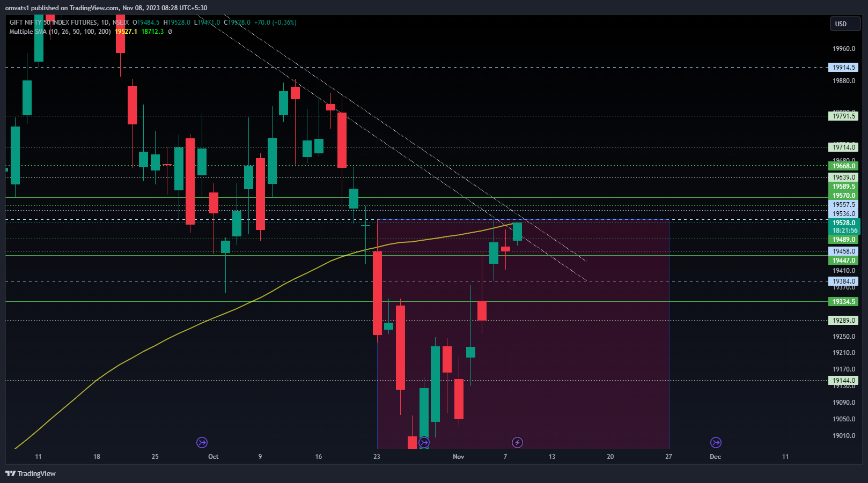This screenshot has width=868, height=483.
Task: Click the 27 date label on time axis
Action: [x=669, y=457]
